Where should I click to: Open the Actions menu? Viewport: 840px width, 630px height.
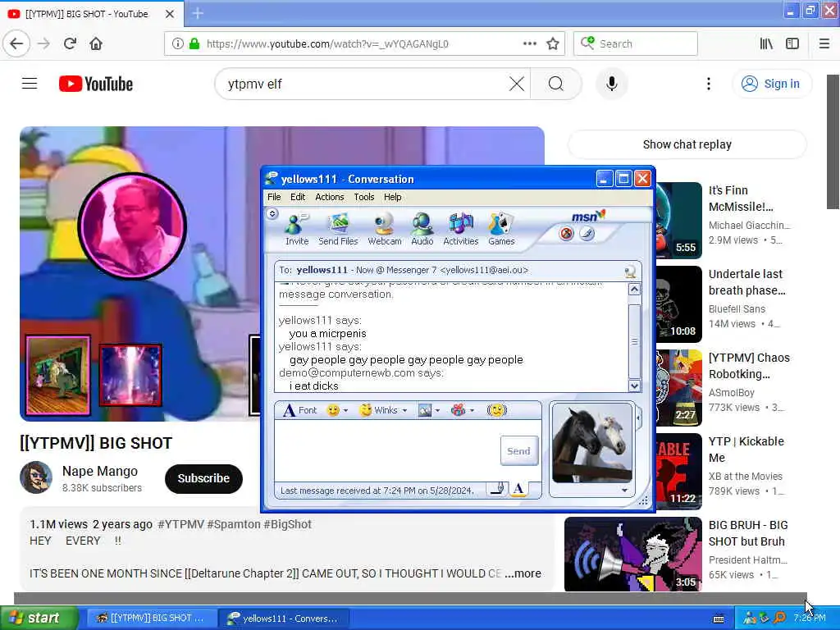tap(330, 197)
